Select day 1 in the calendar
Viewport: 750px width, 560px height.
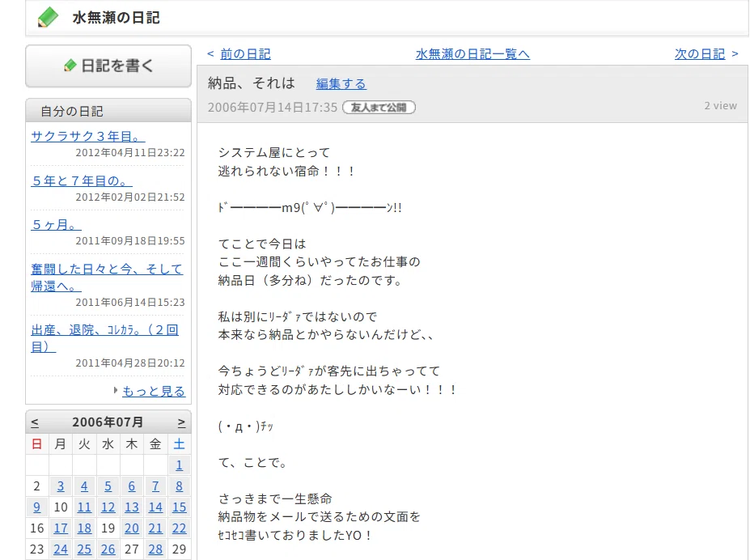(x=179, y=465)
